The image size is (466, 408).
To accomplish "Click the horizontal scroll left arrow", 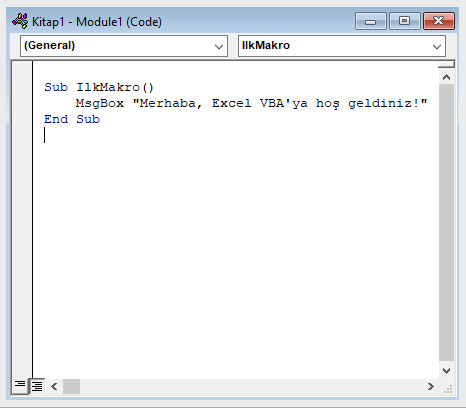I will pos(54,386).
